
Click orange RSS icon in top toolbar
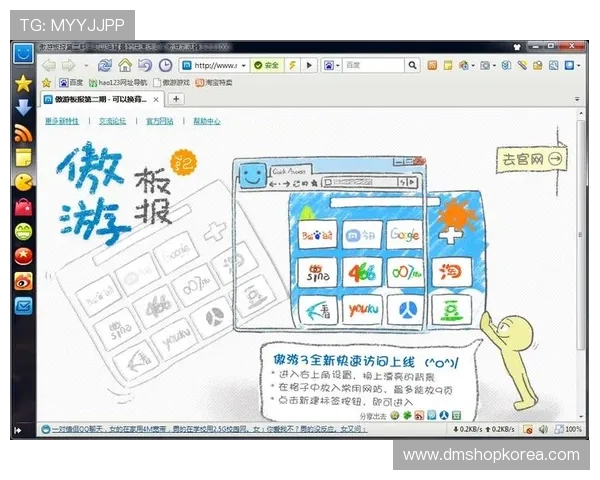click(x=432, y=65)
